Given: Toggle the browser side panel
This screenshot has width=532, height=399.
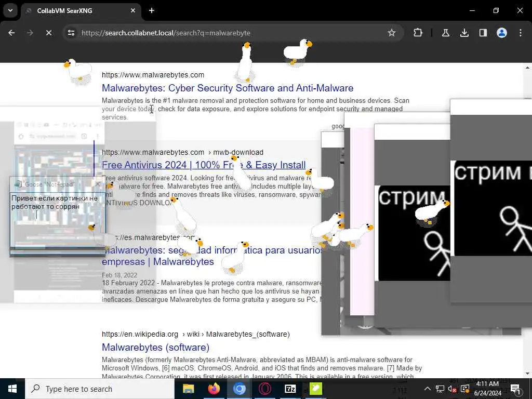Looking at the screenshot, I should (483, 33).
